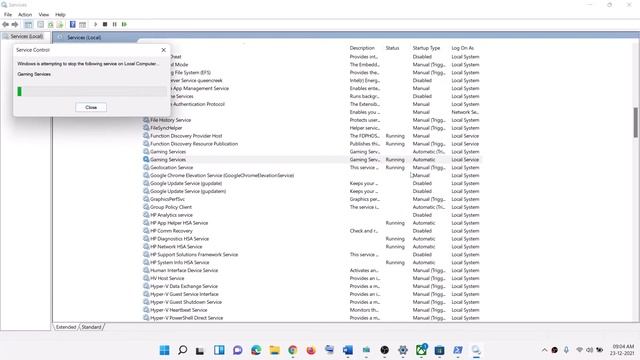640x360 pixels.
Task: Dismiss Service Control dialog with X
Action: click(x=164, y=50)
